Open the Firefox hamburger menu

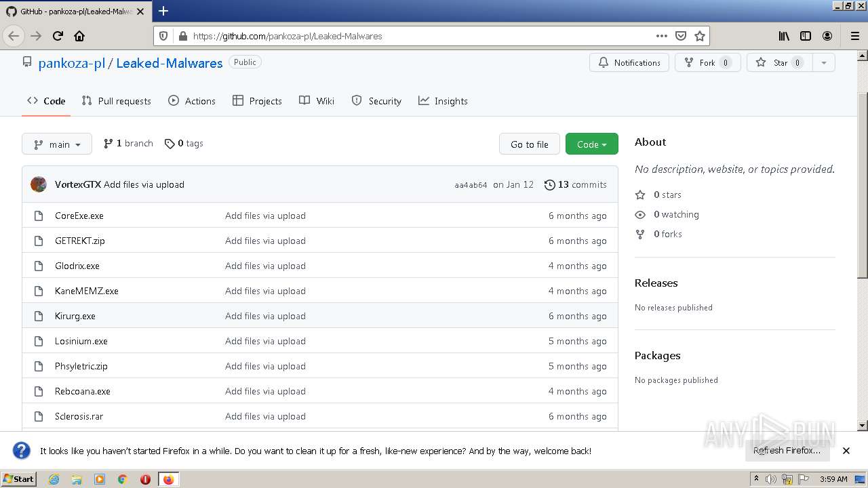pyautogui.click(x=854, y=36)
